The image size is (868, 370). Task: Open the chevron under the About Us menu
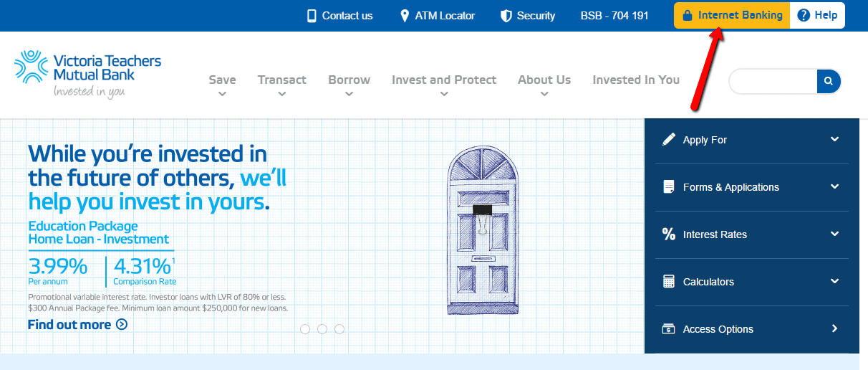[x=544, y=94]
